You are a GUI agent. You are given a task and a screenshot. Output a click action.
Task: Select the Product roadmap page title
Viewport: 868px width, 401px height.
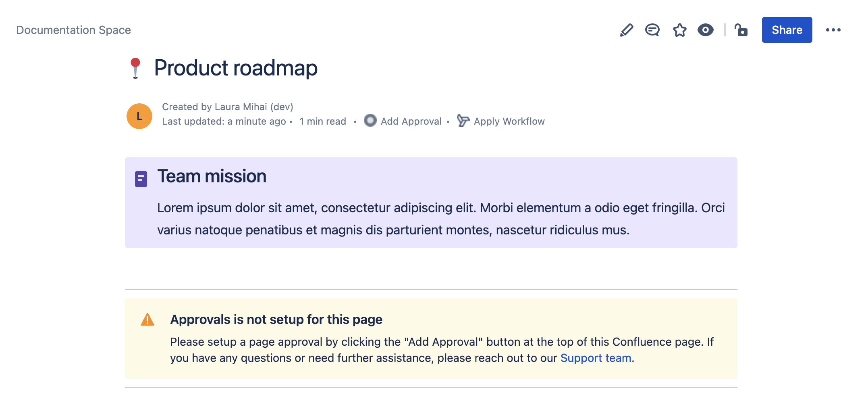point(236,68)
